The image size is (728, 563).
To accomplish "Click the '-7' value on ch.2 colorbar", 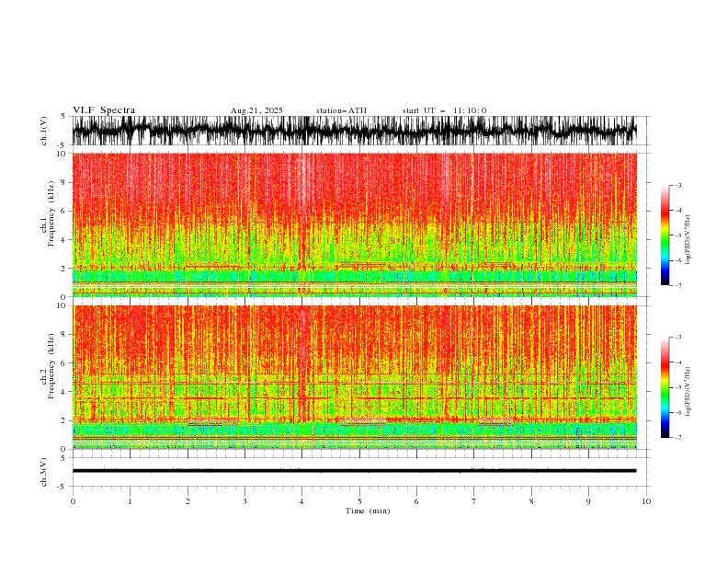I will 677,438.
